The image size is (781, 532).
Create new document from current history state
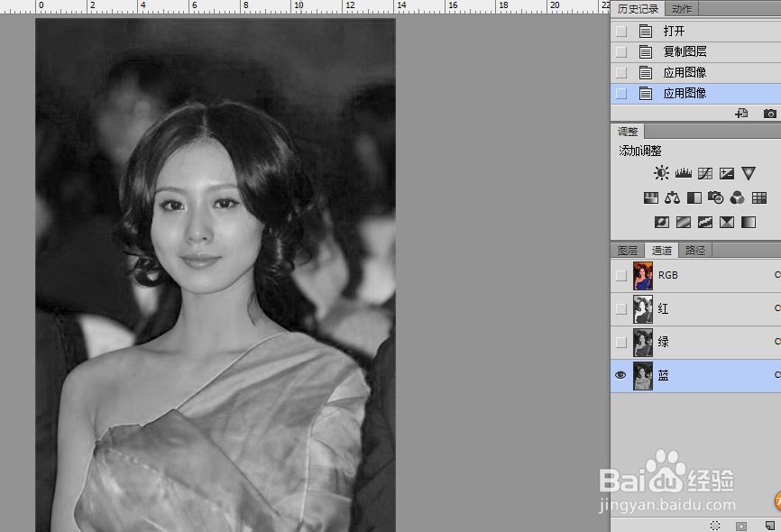pos(741,114)
